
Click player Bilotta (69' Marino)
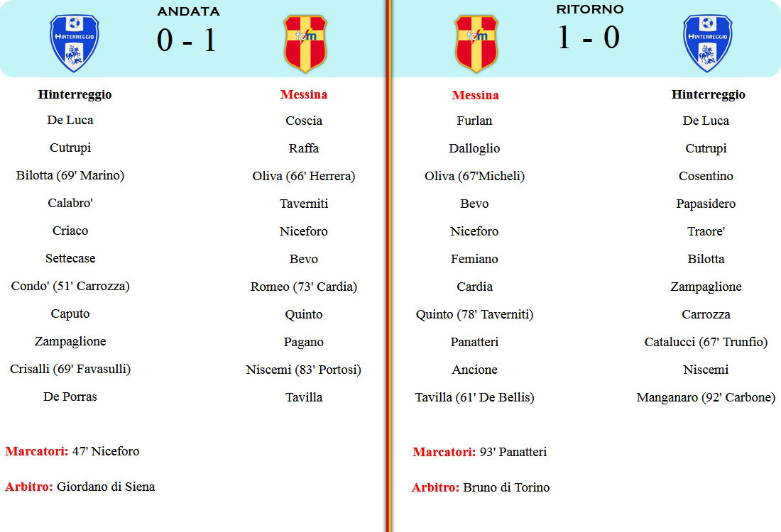point(70,176)
